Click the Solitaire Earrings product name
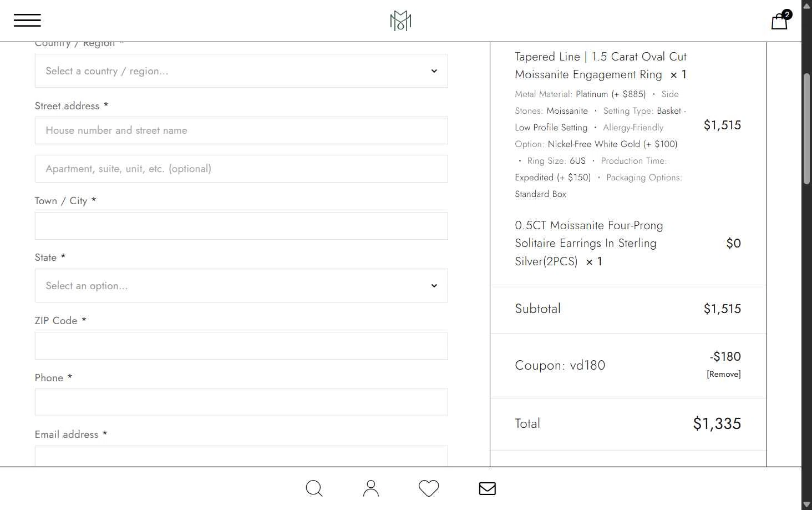The width and height of the screenshot is (812, 510). [589, 243]
